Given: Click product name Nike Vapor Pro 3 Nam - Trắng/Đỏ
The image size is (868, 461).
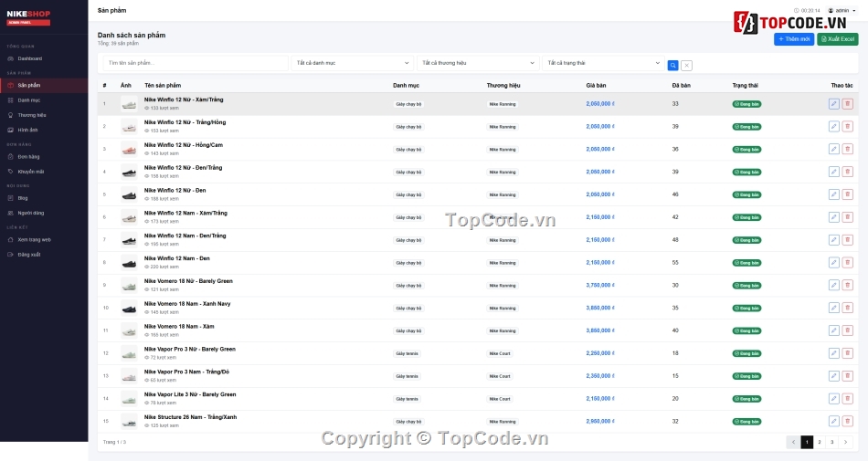Looking at the screenshot, I should tap(186, 372).
